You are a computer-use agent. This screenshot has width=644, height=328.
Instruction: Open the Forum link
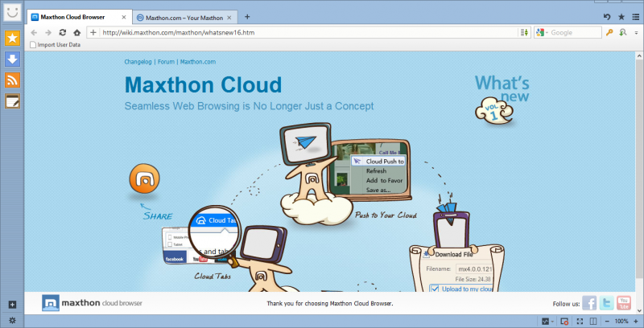(166, 62)
